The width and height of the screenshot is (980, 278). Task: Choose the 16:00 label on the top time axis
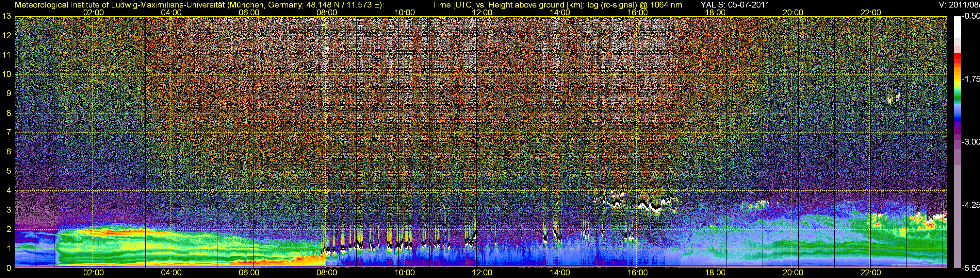click(x=638, y=12)
